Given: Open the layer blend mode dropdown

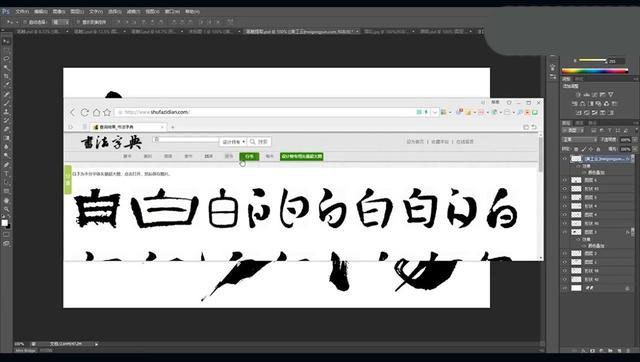Looking at the screenshot, I should pos(580,140).
